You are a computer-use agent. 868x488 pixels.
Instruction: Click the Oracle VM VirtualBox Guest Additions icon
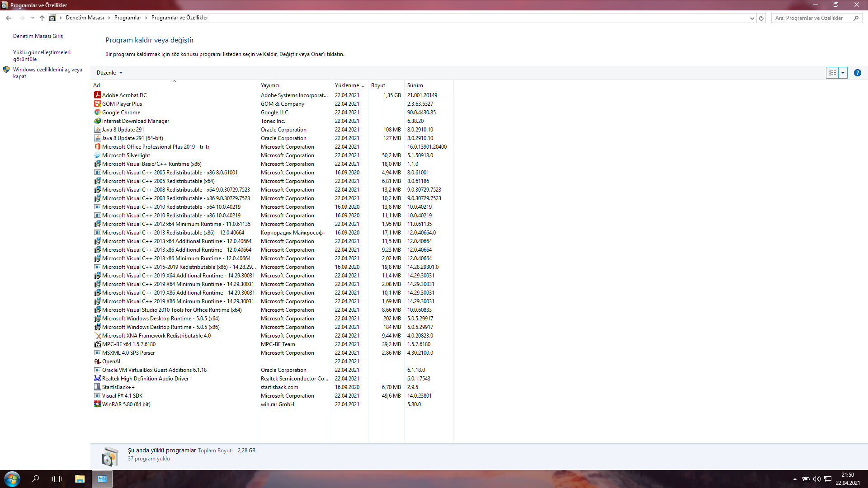(97, 370)
